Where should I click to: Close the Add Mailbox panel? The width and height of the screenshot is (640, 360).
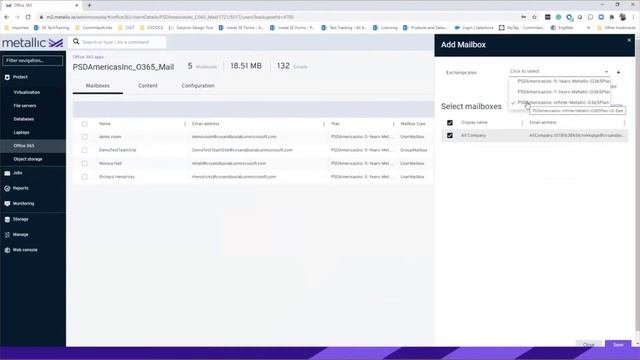point(629,40)
